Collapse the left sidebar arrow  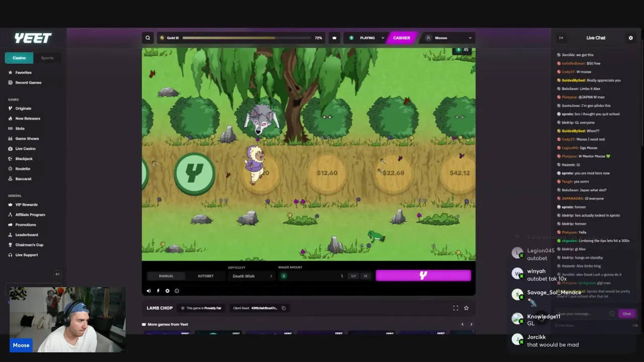pyautogui.click(x=57, y=274)
